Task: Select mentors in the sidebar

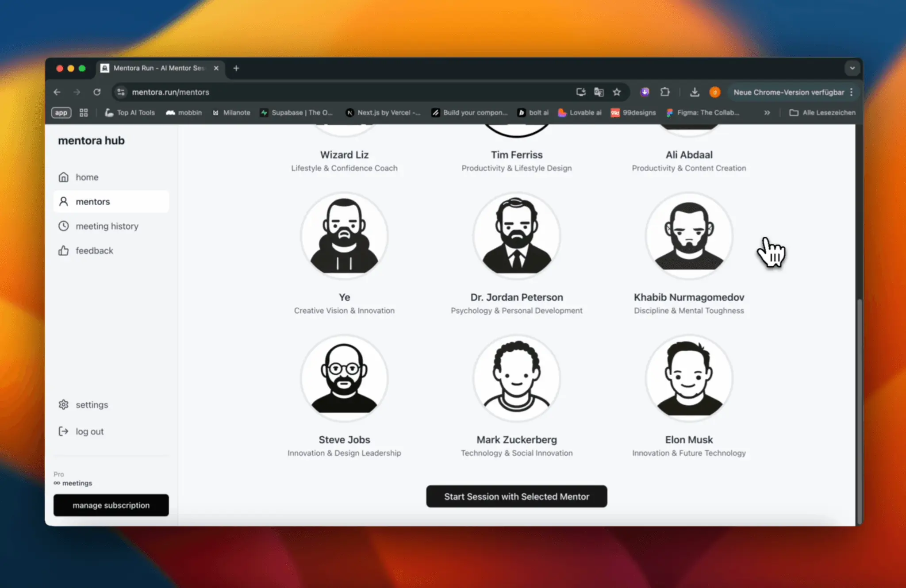Action: click(111, 202)
